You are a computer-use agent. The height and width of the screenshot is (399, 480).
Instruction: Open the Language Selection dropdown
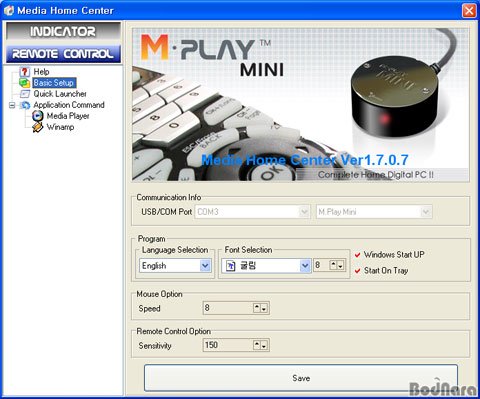205,266
